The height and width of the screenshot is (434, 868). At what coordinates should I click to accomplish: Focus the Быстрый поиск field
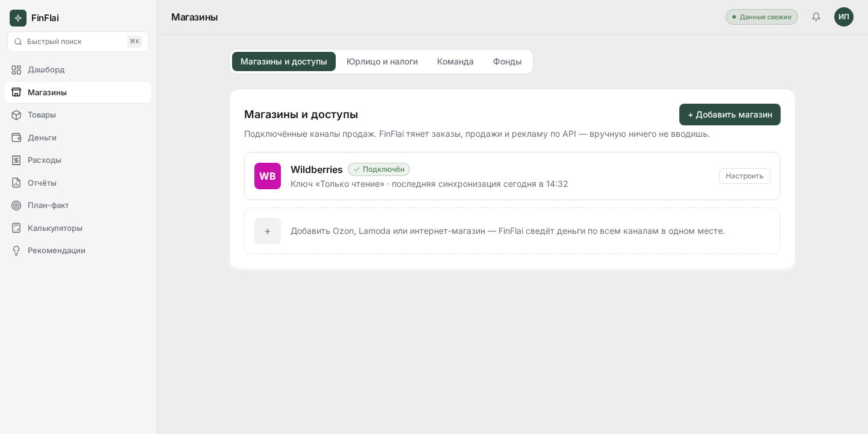point(78,42)
